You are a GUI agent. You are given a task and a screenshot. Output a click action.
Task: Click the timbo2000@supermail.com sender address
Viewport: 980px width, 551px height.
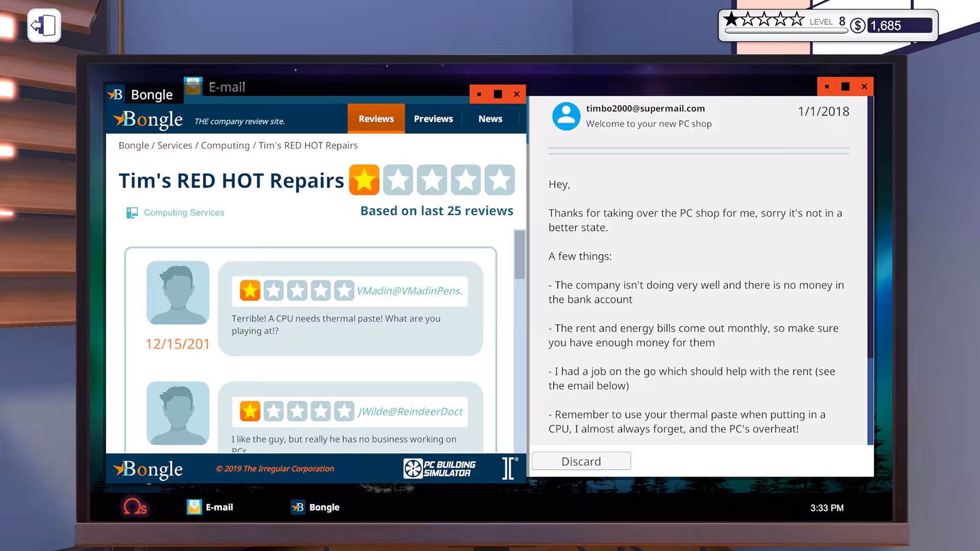(645, 108)
